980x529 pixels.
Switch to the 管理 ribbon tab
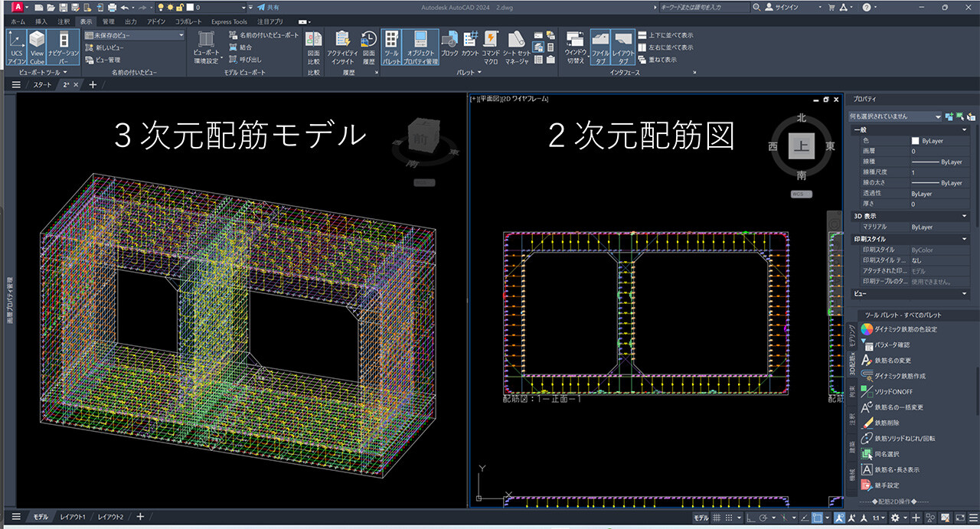[109, 22]
